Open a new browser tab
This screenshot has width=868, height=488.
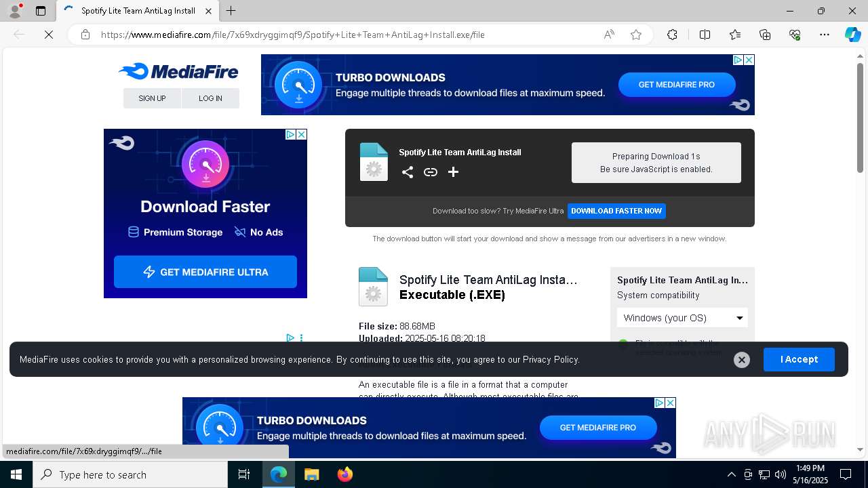(x=231, y=11)
